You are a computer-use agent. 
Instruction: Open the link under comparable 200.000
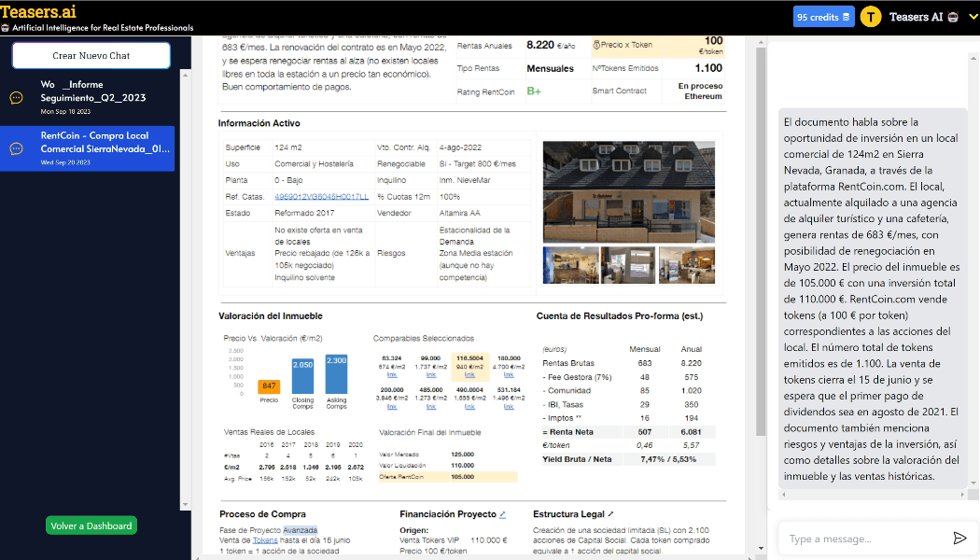(x=392, y=407)
